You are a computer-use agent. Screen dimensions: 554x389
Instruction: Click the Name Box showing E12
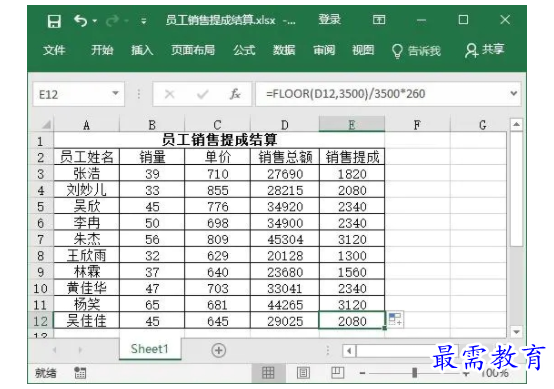coord(78,94)
